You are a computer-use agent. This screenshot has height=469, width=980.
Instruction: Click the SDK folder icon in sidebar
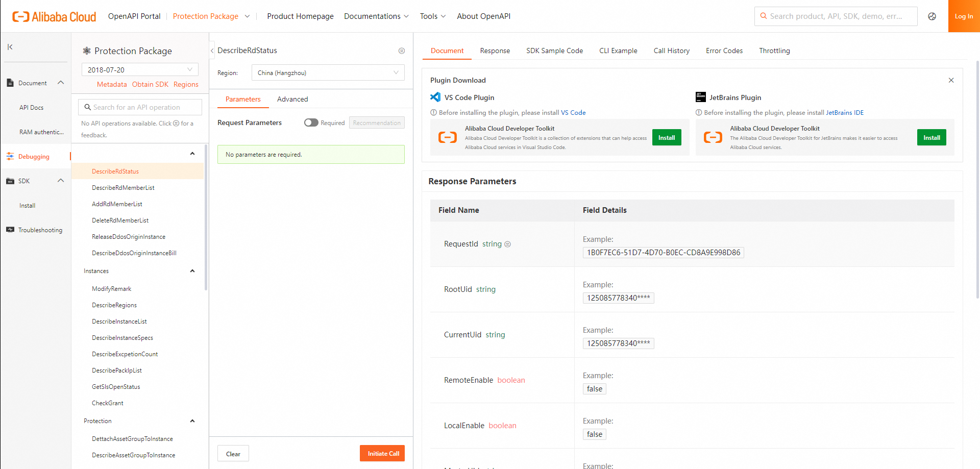click(x=10, y=181)
